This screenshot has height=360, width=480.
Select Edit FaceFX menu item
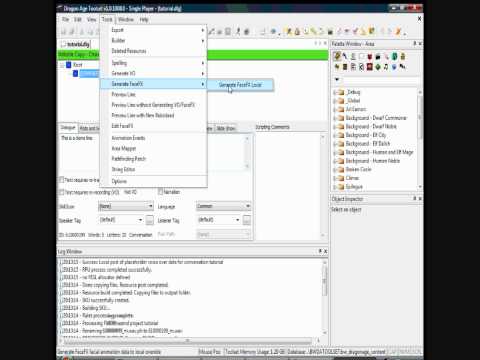tap(154, 126)
